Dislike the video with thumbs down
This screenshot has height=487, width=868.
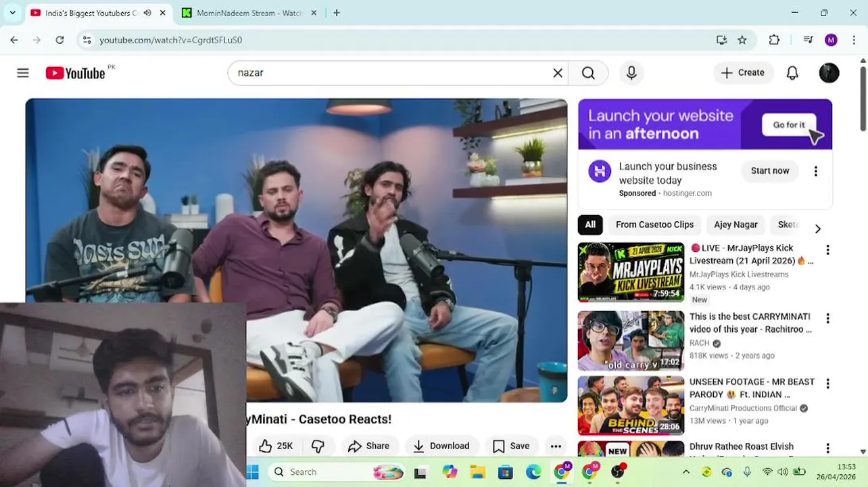click(318, 446)
